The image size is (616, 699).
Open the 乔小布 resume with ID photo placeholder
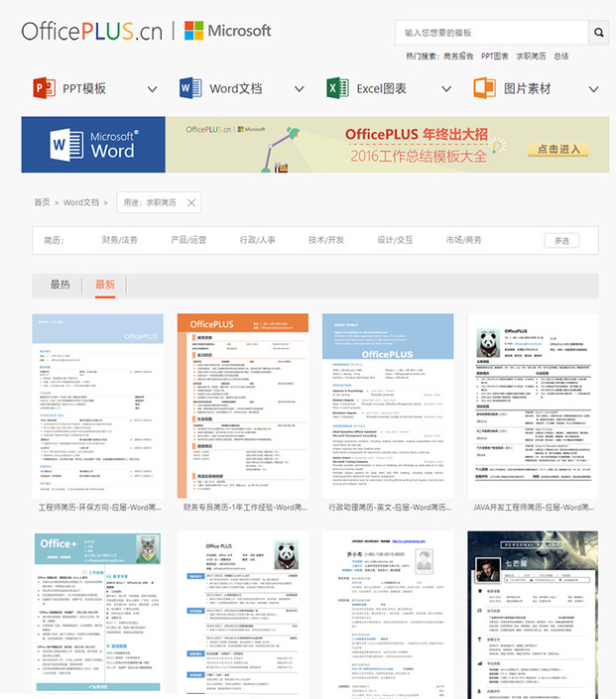[388, 615]
